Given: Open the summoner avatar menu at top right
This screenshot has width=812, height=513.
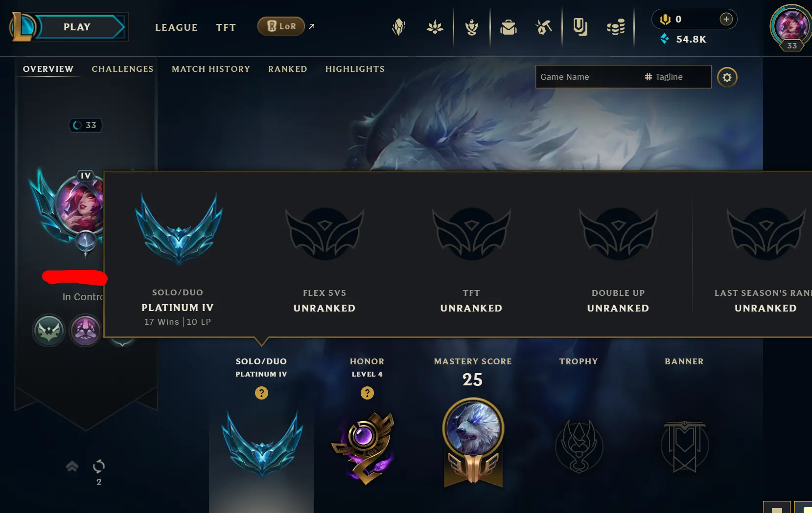Looking at the screenshot, I should point(791,27).
